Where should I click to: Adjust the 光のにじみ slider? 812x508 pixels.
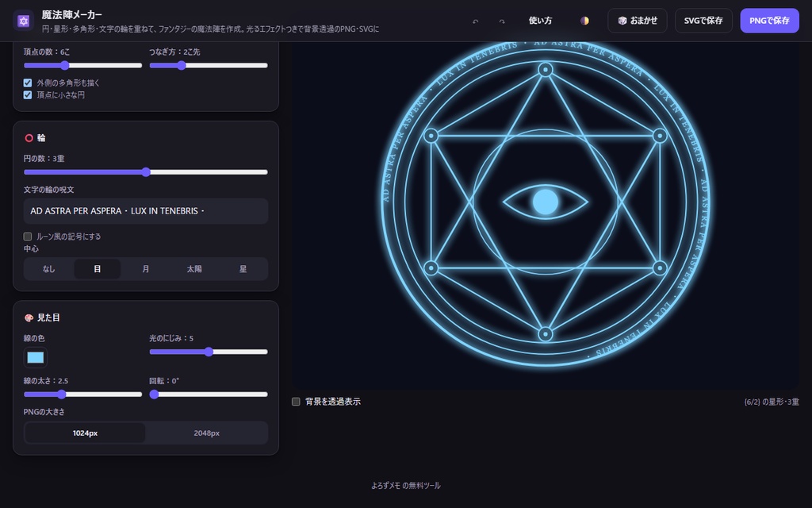click(x=209, y=352)
